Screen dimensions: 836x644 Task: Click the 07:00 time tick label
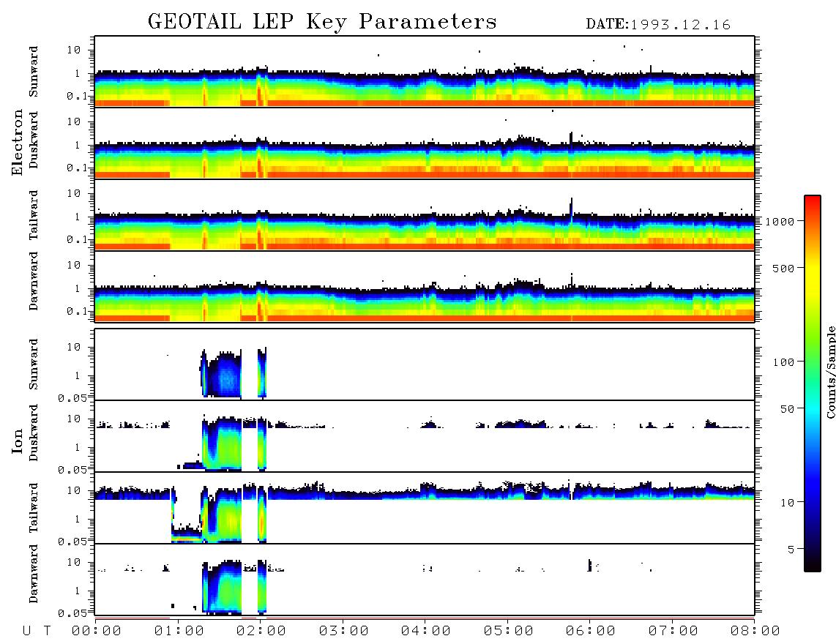(673, 632)
